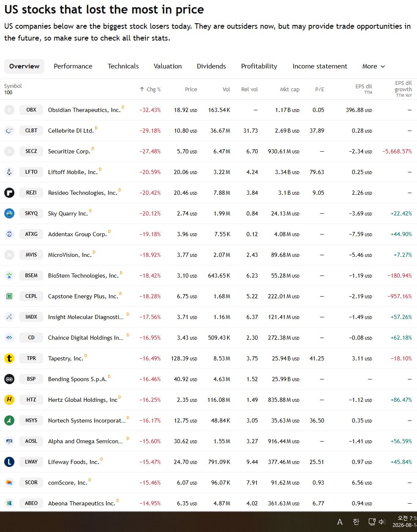Click the Capstone Energy Plus logo icon
The width and height of the screenshot is (417, 532).
pyautogui.click(x=9, y=296)
